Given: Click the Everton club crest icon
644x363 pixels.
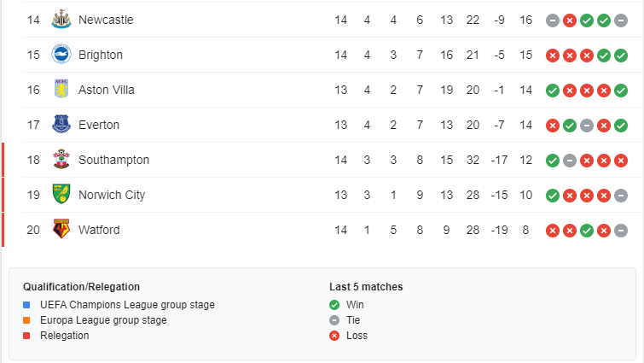Looking at the screenshot, I should pos(61,125).
